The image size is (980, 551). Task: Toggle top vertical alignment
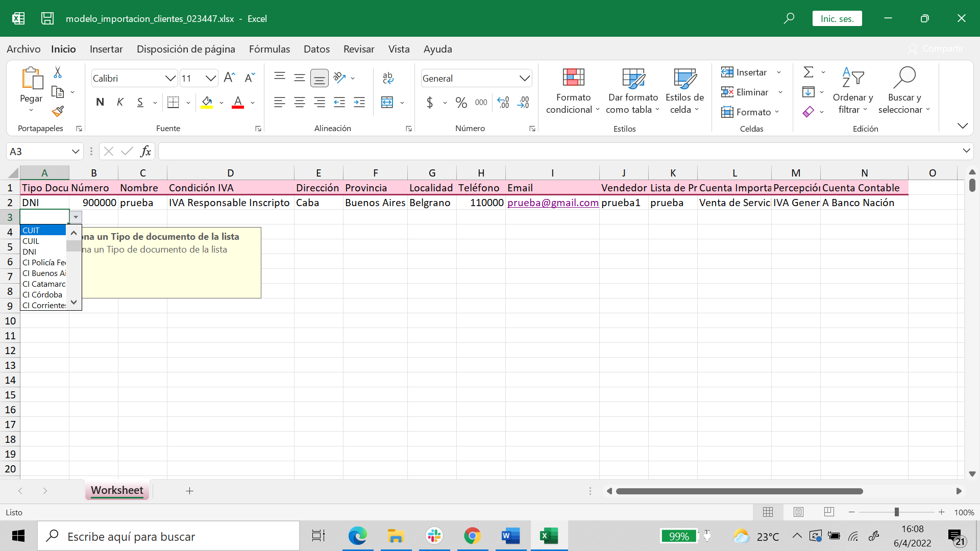click(279, 78)
